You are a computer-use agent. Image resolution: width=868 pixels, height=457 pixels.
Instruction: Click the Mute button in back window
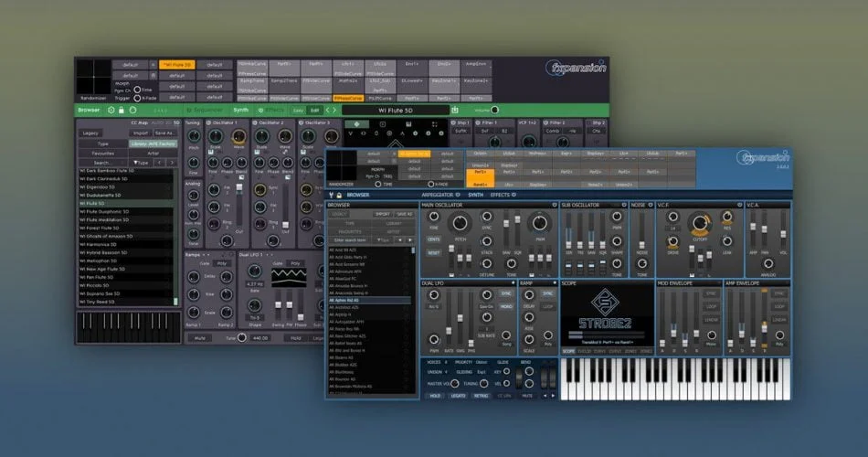pos(200,338)
